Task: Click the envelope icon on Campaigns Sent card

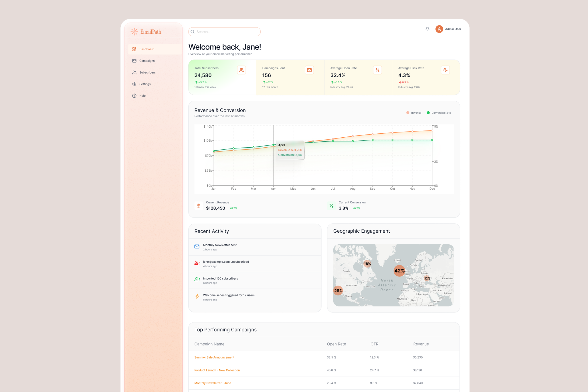Action: tap(309, 70)
